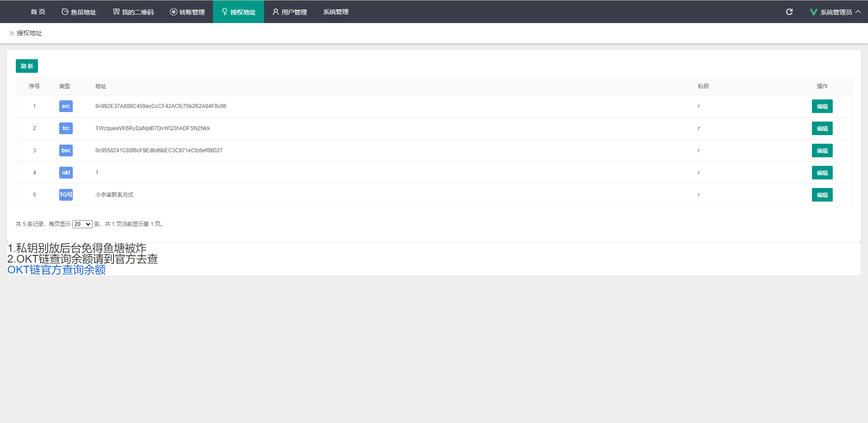Click the 我的二维码 QR grid icon

click(116, 12)
